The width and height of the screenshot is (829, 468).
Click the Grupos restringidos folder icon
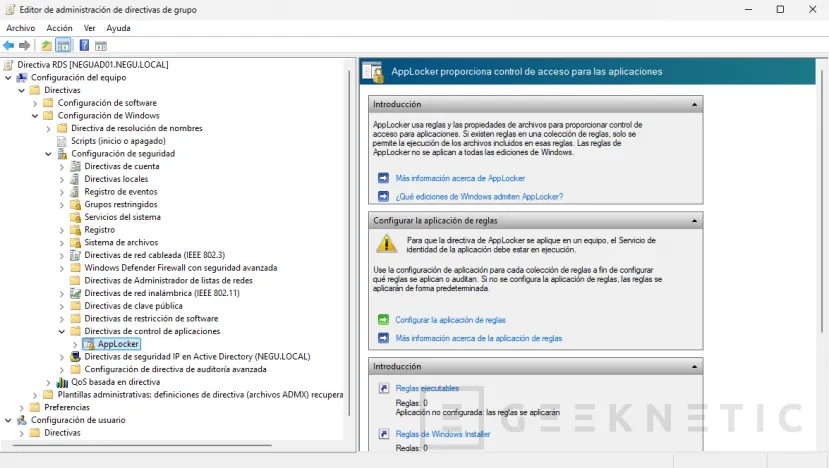click(76, 204)
